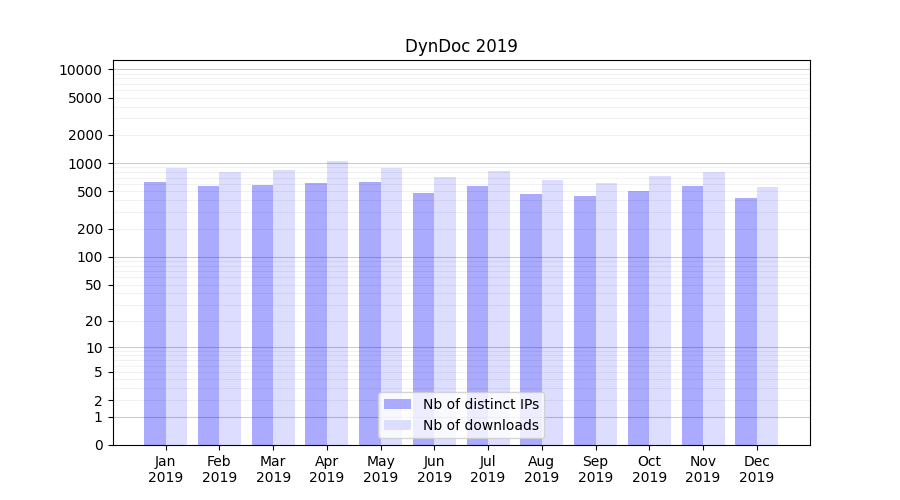Select the Oct 2019 x-axis label
Image resolution: width=900 pixels, height=500 pixels.
(649, 469)
